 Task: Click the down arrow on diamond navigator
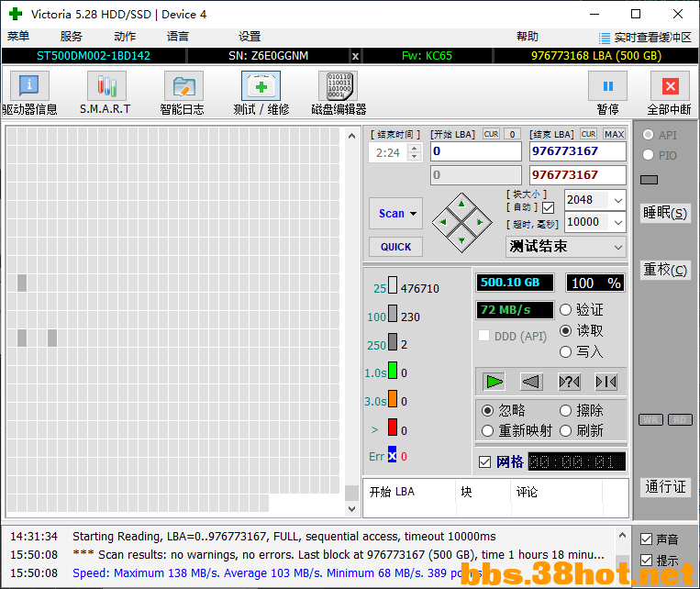461,240
